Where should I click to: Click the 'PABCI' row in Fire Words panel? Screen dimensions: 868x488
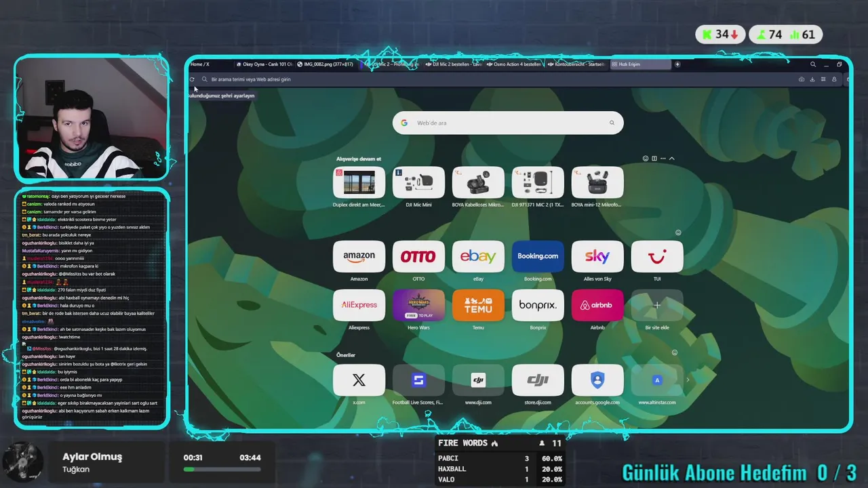(x=500, y=458)
